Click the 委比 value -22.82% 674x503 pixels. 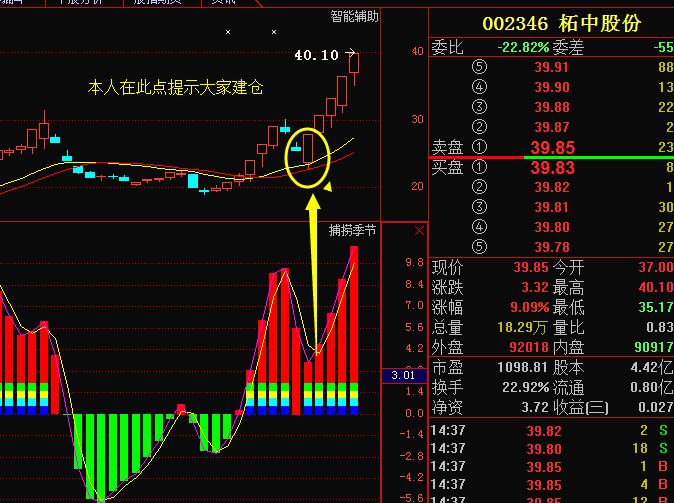523,47
